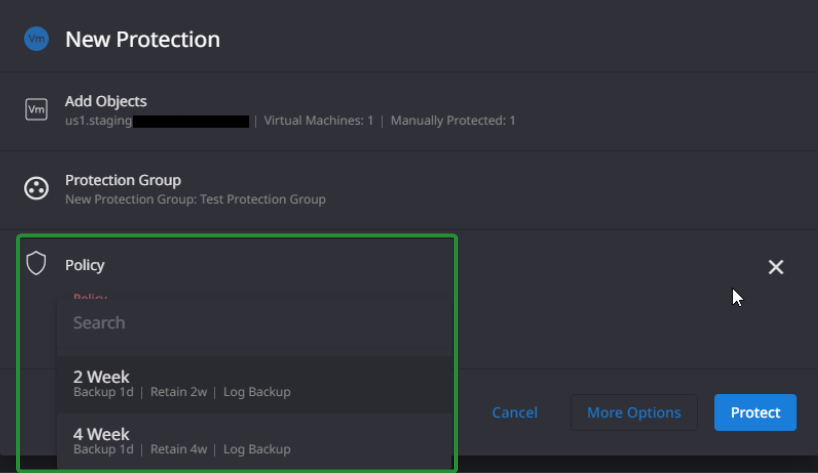The width and height of the screenshot is (818, 473).
Task: Click the Search field in policy dropdown
Action: pos(255,323)
